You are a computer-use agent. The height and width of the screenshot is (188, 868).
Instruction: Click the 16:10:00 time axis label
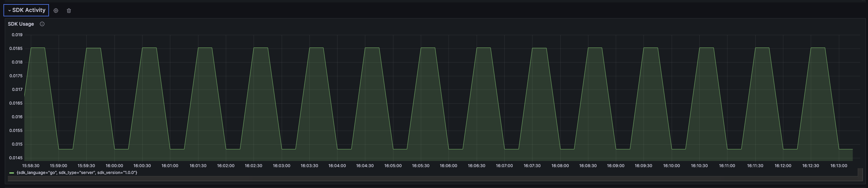point(672,166)
